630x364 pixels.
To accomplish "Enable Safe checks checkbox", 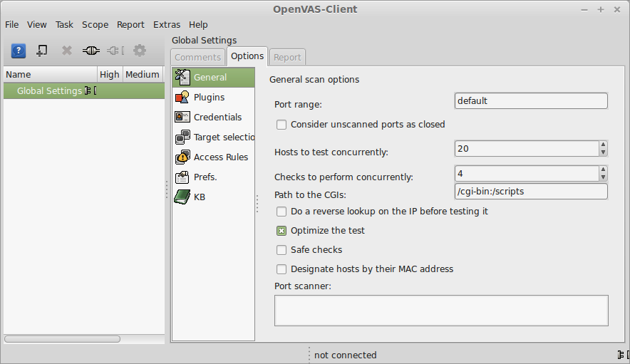I will 282,250.
